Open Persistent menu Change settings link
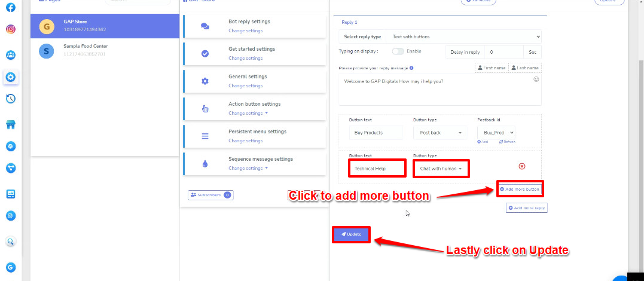Image resolution: width=644 pixels, height=281 pixels. [x=246, y=141]
